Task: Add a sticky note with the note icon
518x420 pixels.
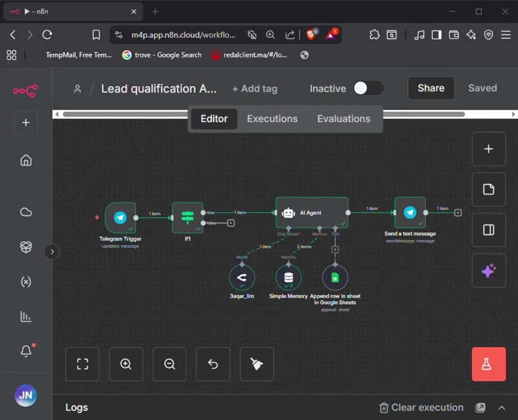Action: 488,190
